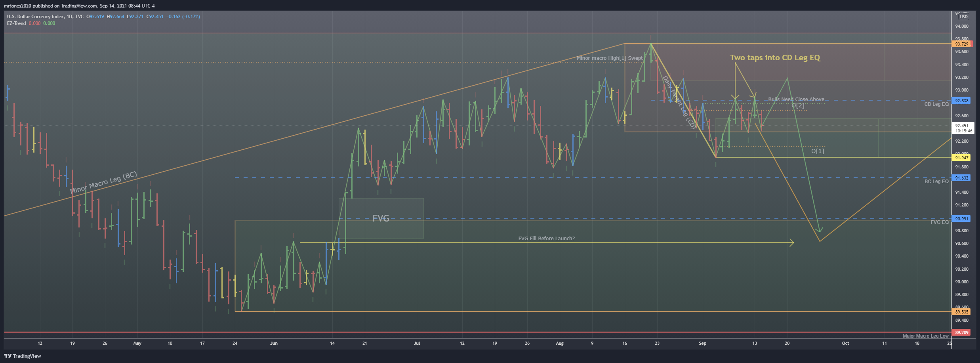Click the yellow 91.947 price label
980x363 pixels.
(962, 158)
